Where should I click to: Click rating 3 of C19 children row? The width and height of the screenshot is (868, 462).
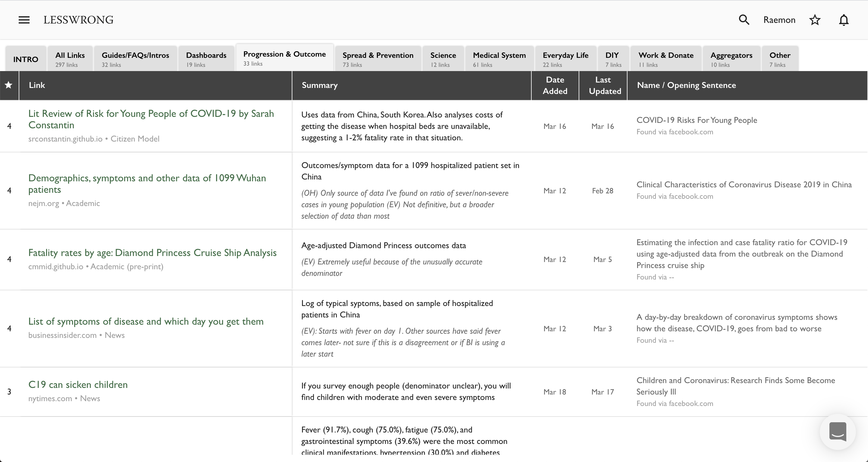pyautogui.click(x=9, y=392)
